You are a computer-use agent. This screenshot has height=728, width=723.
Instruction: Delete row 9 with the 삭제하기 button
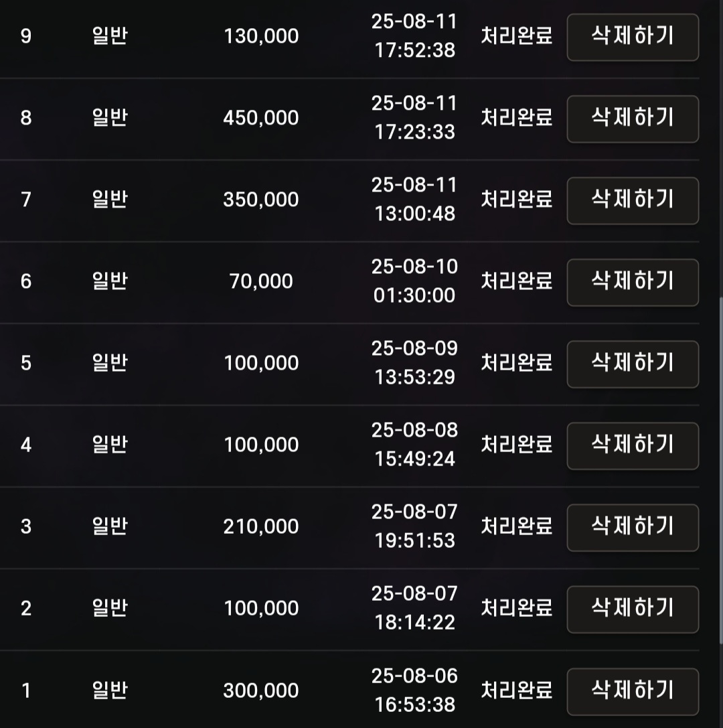[633, 37]
